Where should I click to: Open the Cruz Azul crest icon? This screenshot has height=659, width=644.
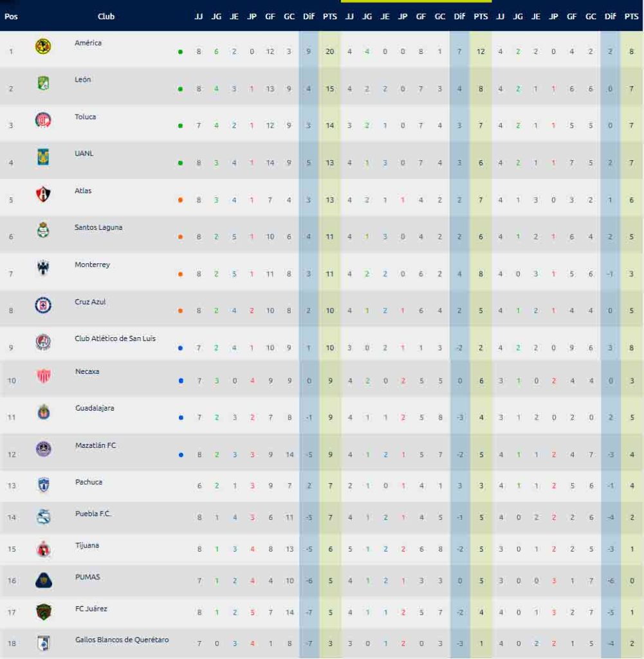(x=43, y=304)
